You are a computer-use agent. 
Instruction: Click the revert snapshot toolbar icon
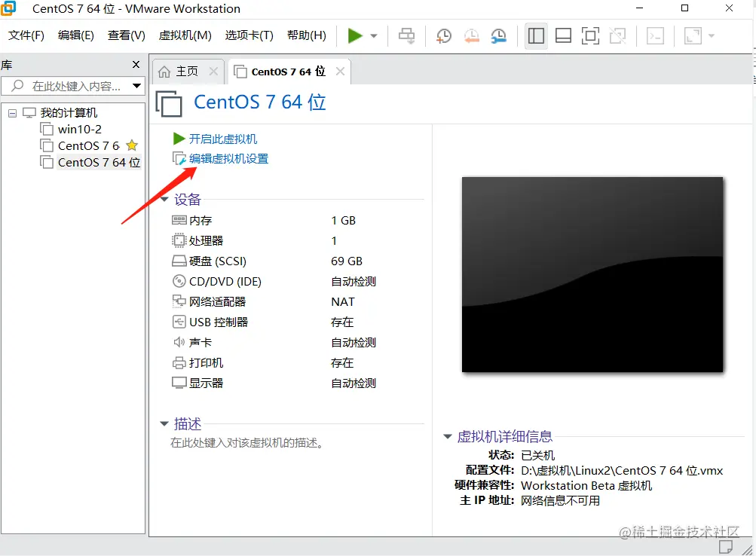(x=472, y=35)
